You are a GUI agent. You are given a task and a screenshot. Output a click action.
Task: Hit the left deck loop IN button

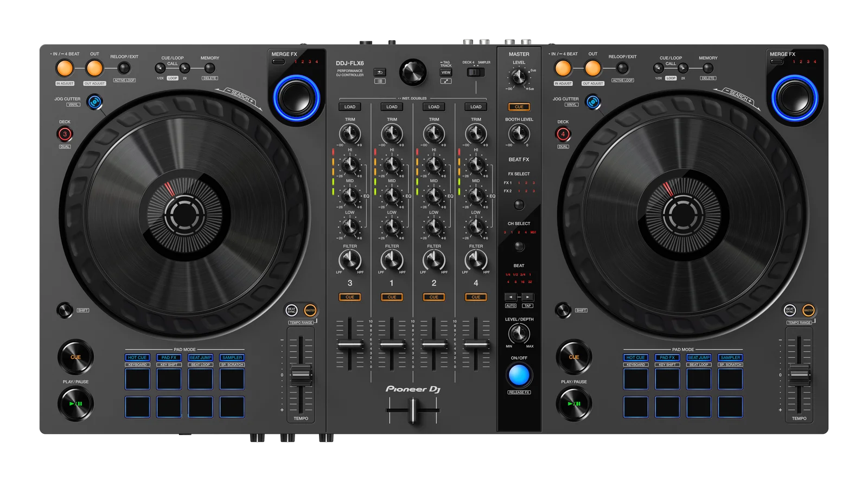(65, 68)
